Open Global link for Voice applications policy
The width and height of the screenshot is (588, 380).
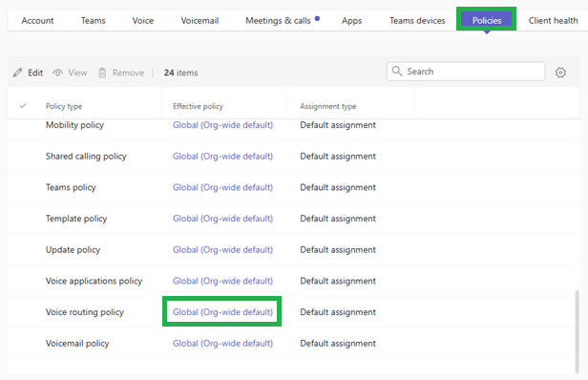pos(222,281)
